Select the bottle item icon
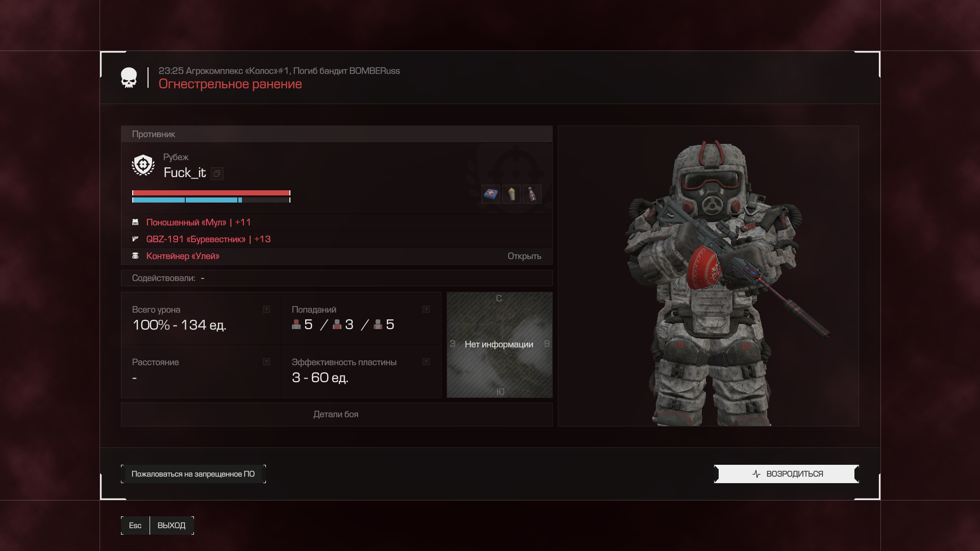Screen dimensions: 980x551 [x=532, y=194]
